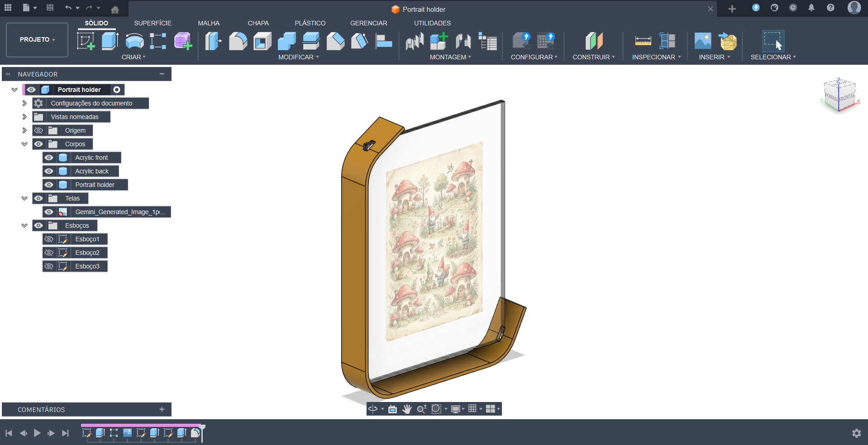Select the Press Pull tool
The image size is (868, 445).
(x=213, y=41)
